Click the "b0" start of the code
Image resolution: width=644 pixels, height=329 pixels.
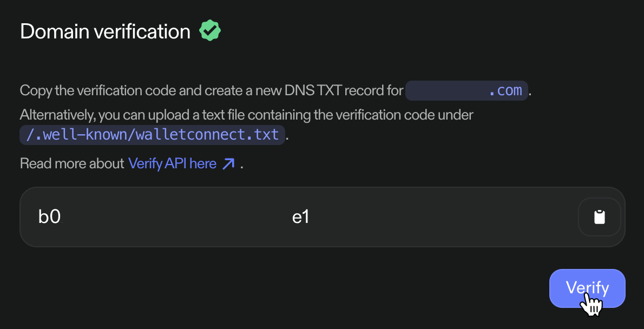[49, 217]
